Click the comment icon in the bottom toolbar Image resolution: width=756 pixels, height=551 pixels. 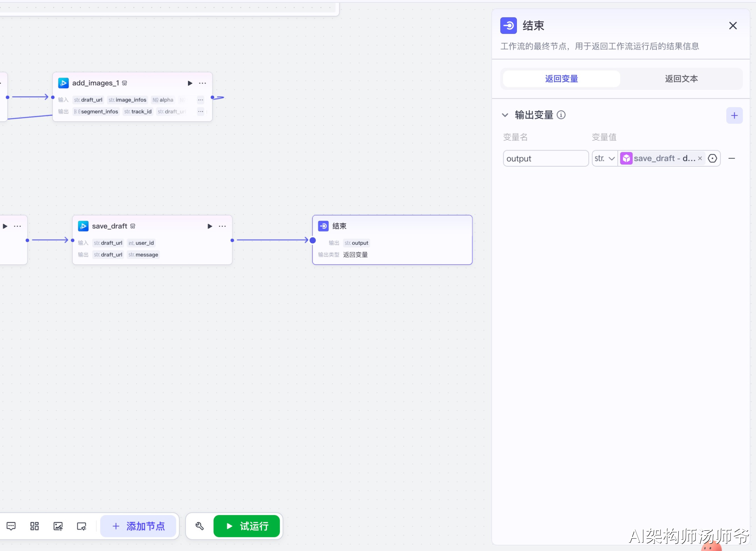coord(11,526)
